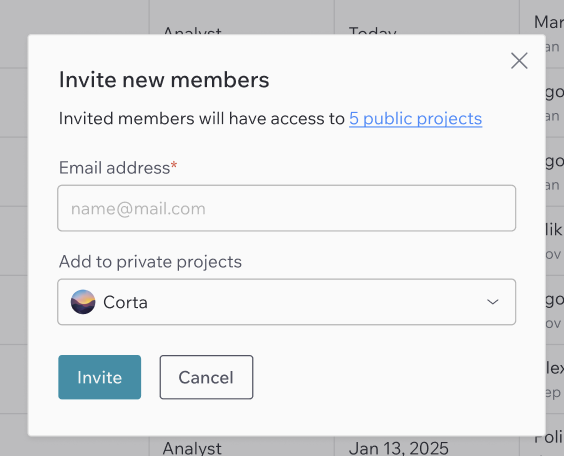Screen dimensions: 564x456
Task: Click the name@mail.com placeholder text
Action: point(138,209)
